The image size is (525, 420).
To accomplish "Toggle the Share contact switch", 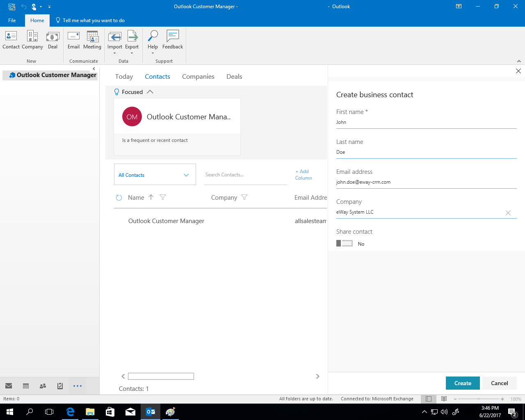I will 345,243.
